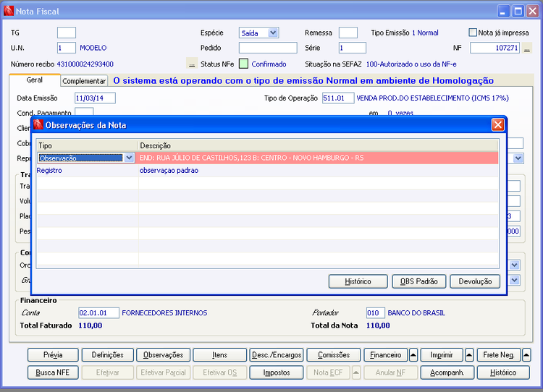Toggle the Nota já impressa checkbox
This screenshot has height=392, width=543.
click(473, 33)
